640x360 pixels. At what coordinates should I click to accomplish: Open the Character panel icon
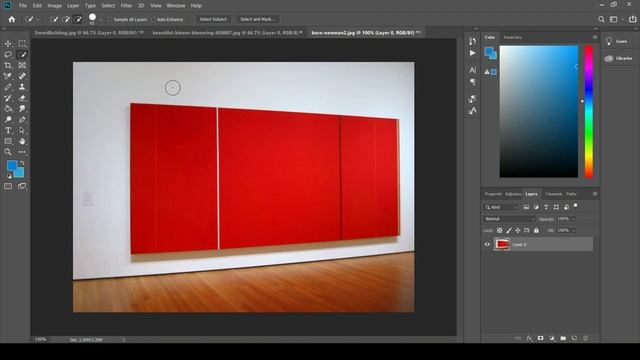click(x=472, y=70)
